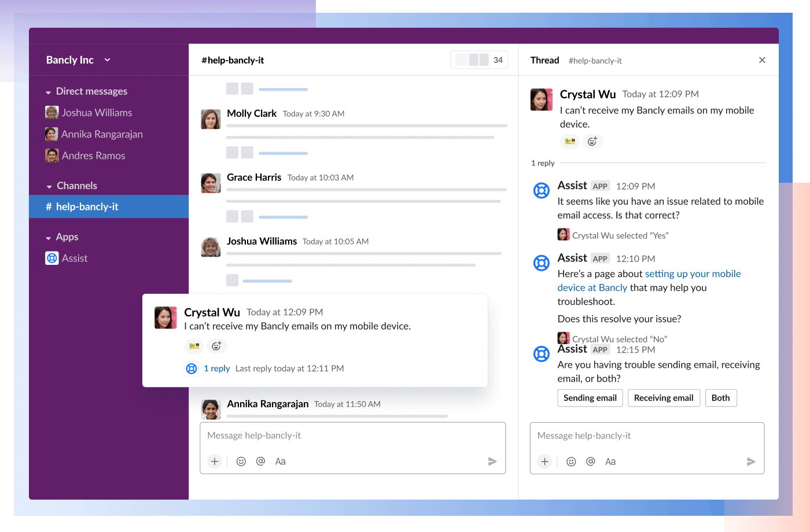810x532 pixels.
Task: Collapse the Direct messages section
Action: [x=49, y=91]
